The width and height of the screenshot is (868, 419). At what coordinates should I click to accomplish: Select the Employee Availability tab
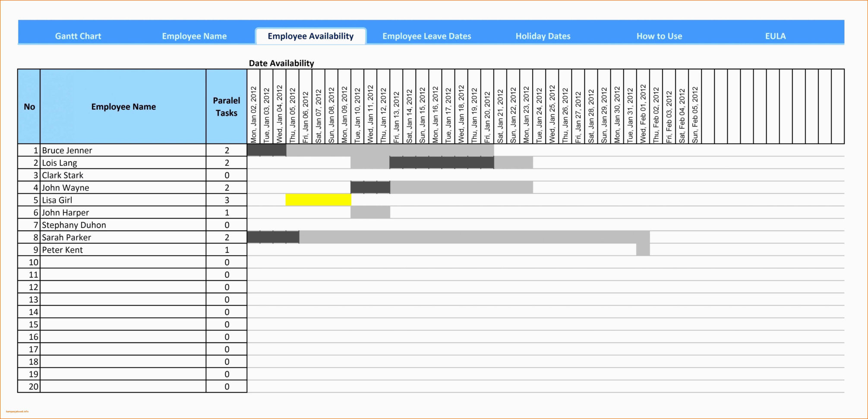311,36
